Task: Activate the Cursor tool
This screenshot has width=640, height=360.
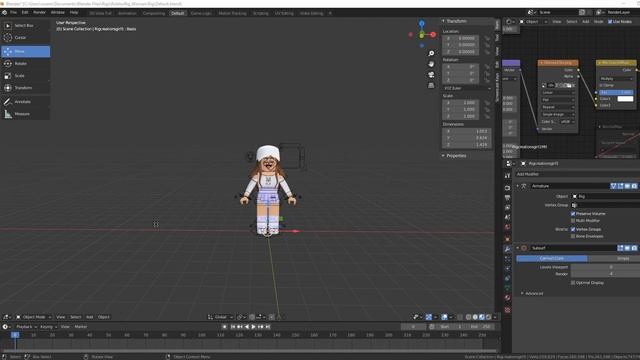Action: coord(25,38)
